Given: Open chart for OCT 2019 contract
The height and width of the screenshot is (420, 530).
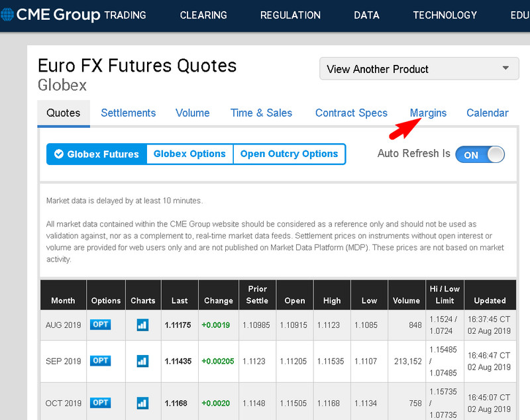Looking at the screenshot, I should coord(142,403).
